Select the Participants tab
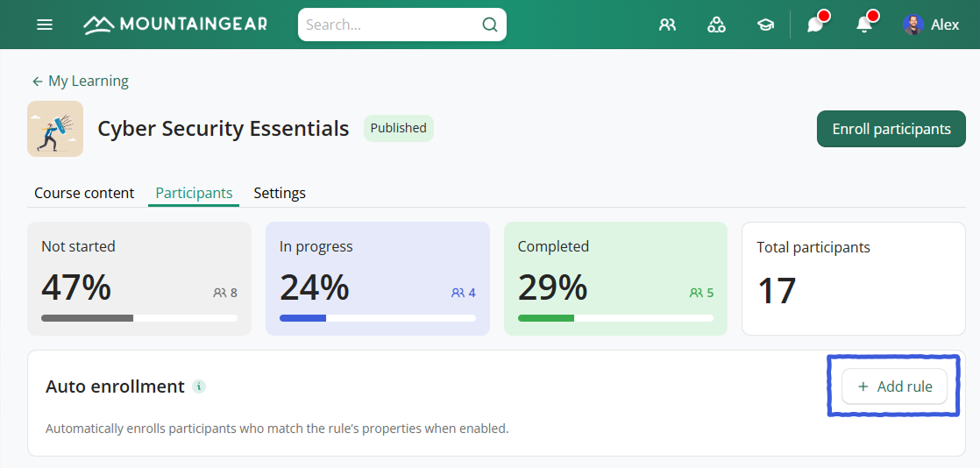 click(194, 193)
